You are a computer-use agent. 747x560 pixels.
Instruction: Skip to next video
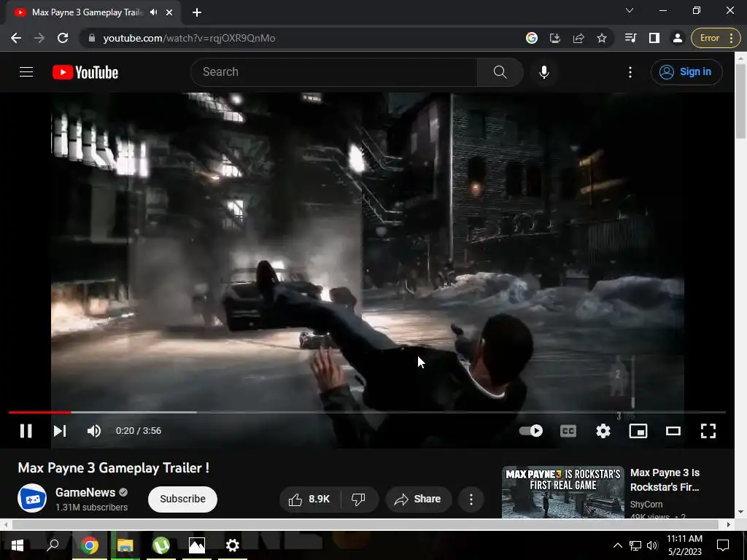pos(60,431)
